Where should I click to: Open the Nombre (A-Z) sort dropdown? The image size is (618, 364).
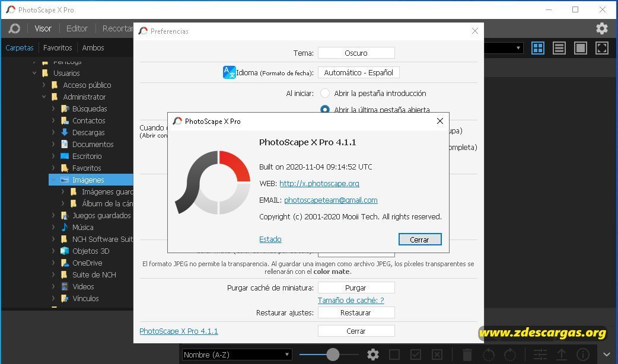[237, 355]
